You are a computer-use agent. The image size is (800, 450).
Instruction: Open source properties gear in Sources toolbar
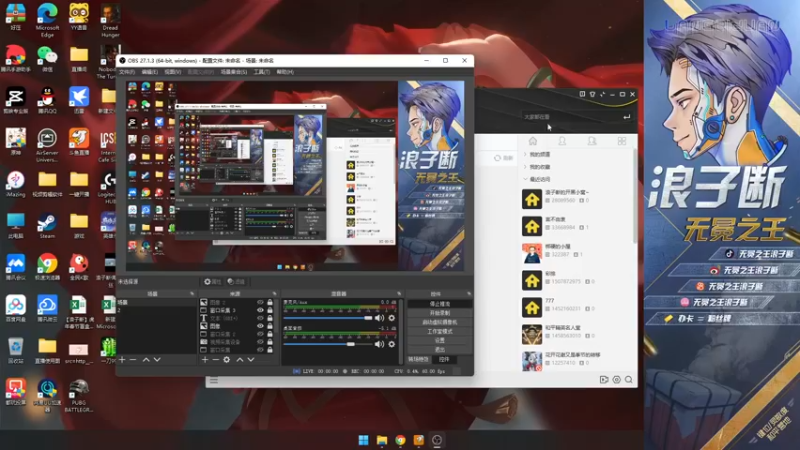click(227, 360)
